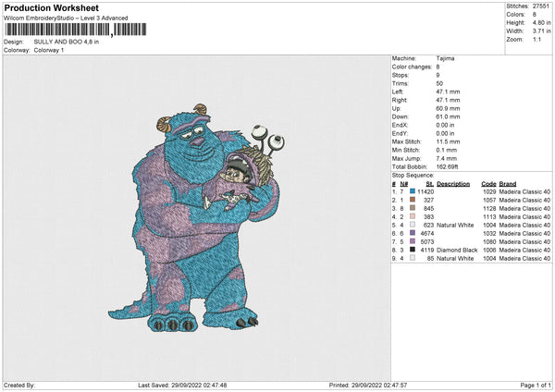This screenshot has width=555, height=392.
Task: Click the 'Stops:' label
Action: [x=401, y=76]
